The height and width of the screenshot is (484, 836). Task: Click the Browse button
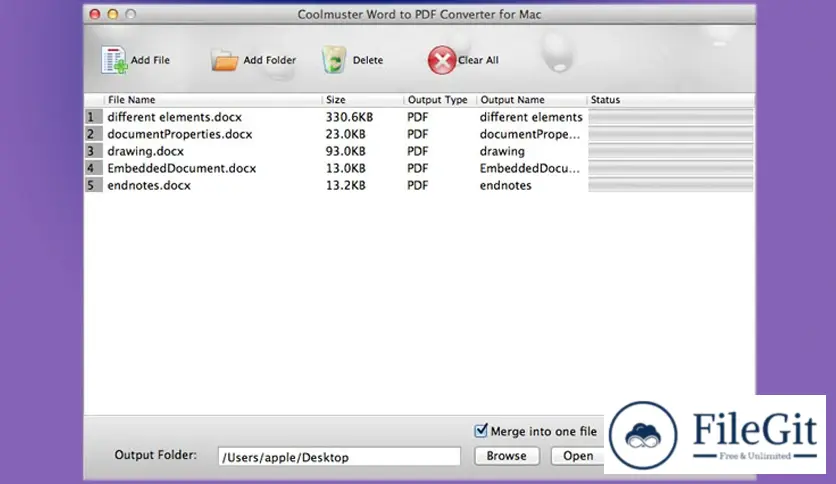[507, 456]
